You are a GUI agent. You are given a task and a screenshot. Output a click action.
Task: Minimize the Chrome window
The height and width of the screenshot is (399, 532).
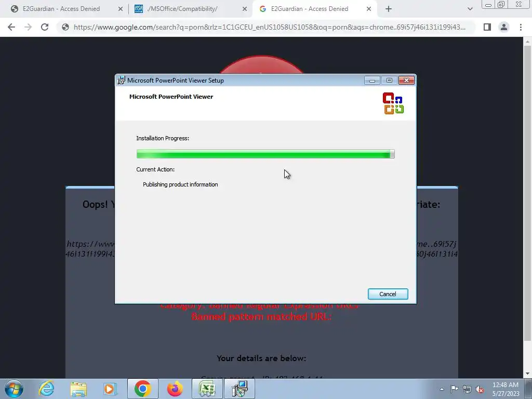pos(488,5)
